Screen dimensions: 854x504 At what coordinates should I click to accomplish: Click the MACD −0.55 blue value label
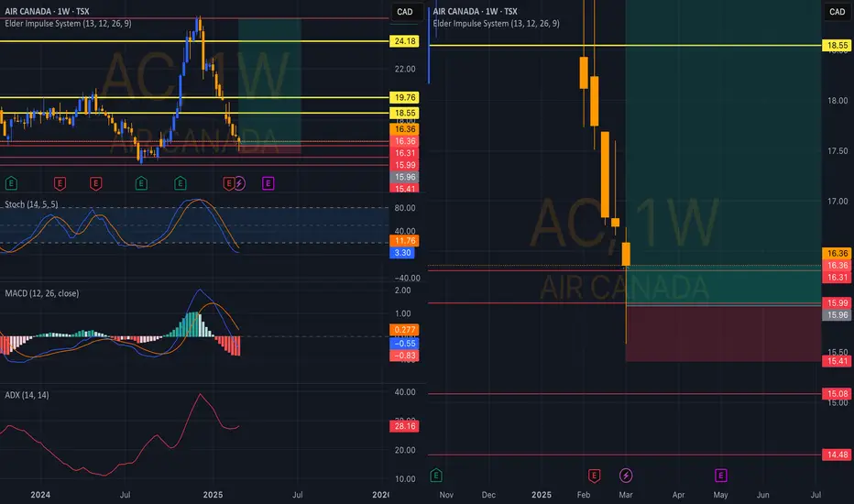405,344
